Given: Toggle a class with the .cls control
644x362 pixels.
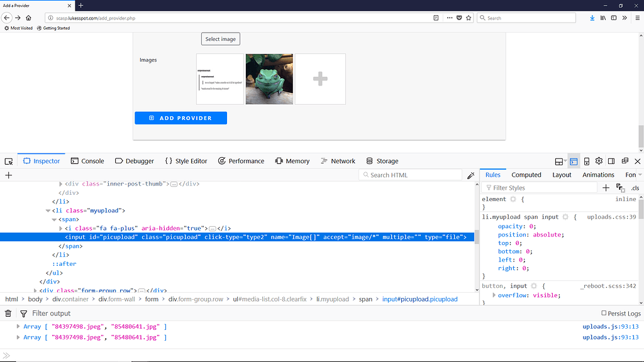Looking at the screenshot, I should 635,187.
